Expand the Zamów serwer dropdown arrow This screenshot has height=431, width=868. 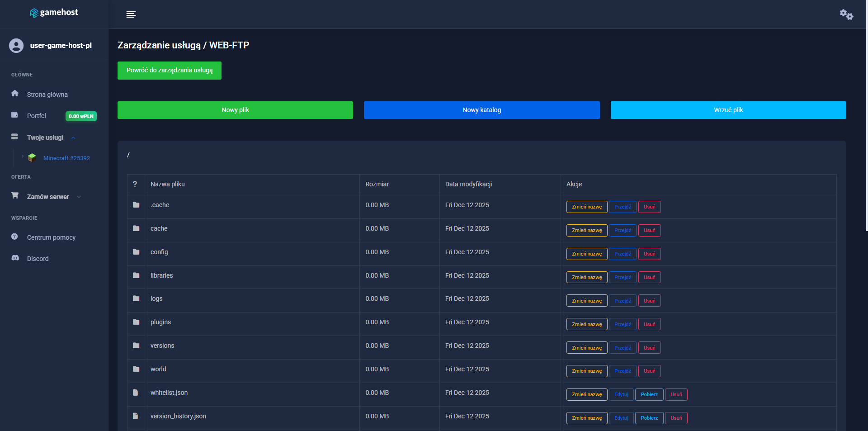[x=79, y=197]
